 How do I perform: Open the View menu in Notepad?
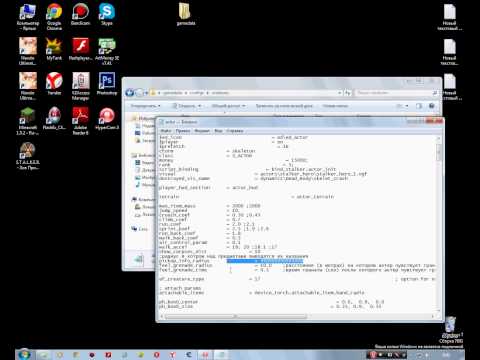[218, 131]
